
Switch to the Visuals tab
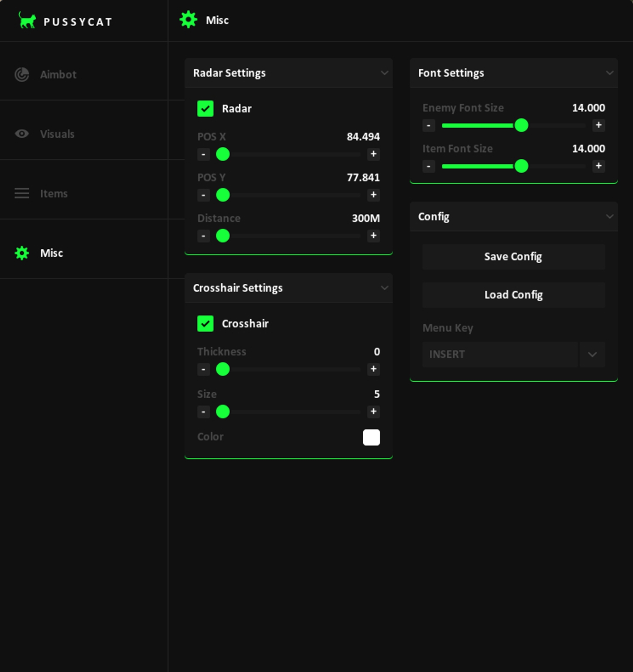(57, 134)
